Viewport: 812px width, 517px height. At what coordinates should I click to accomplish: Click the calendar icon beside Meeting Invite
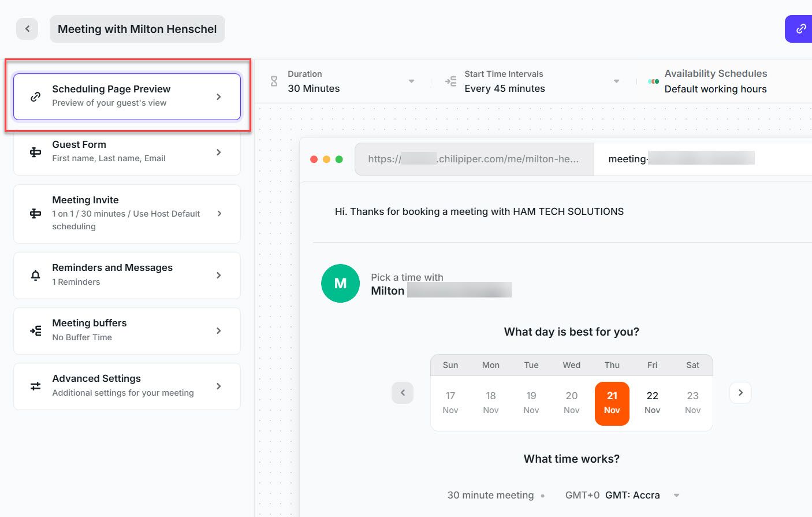pyautogui.click(x=35, y=213)
